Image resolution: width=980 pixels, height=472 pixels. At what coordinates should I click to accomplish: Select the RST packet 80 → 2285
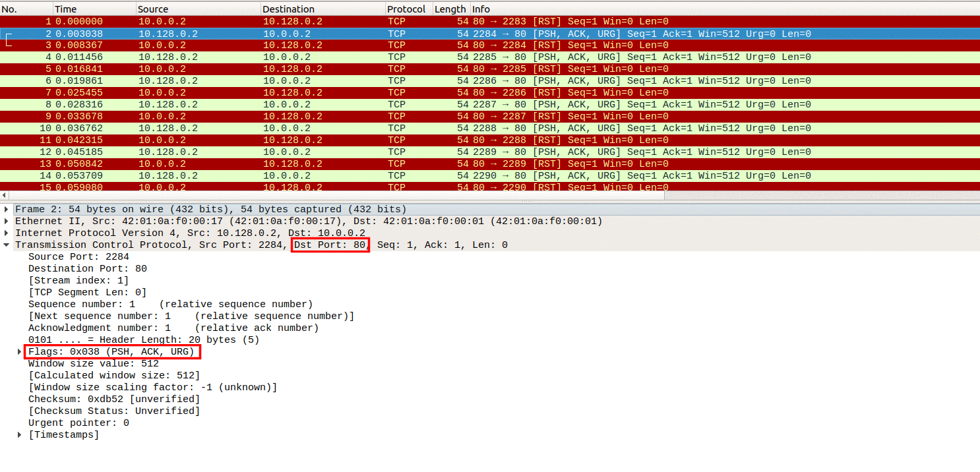tap(490, 69)
